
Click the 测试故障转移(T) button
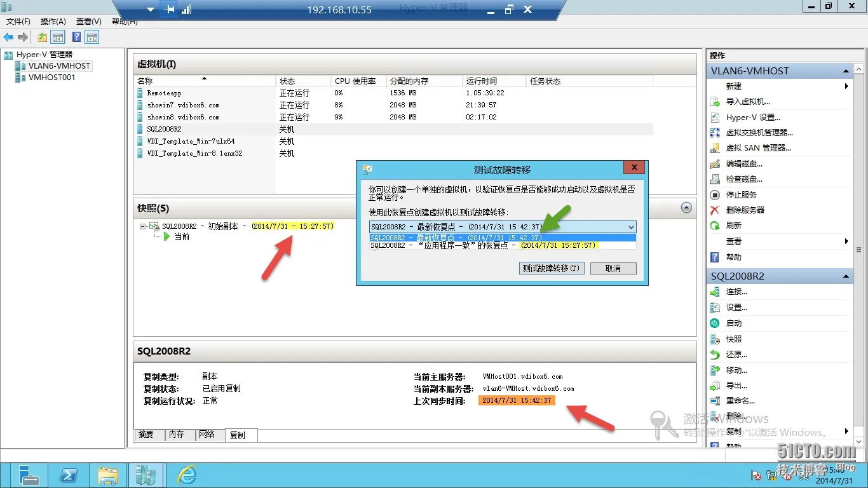(552, 268)
